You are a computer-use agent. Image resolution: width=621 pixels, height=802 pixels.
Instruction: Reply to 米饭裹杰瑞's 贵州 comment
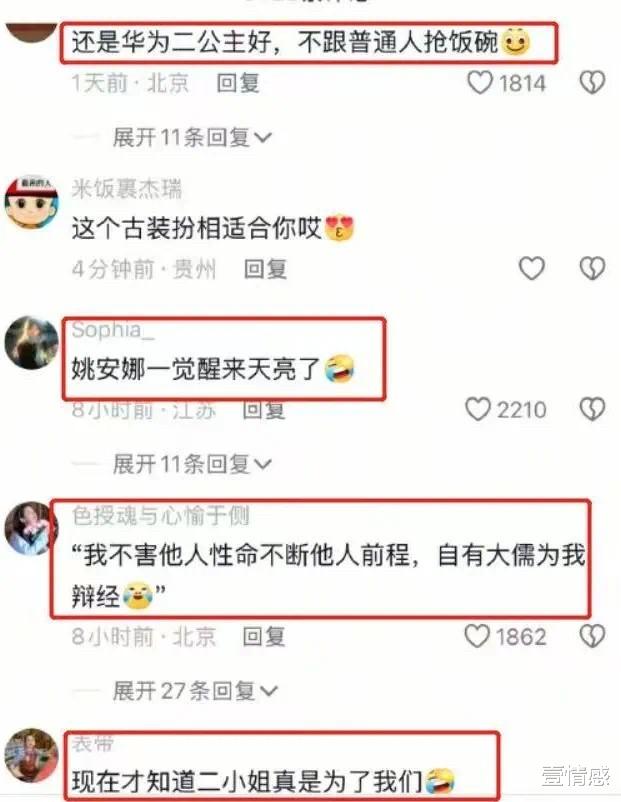(x=265, y=269)
